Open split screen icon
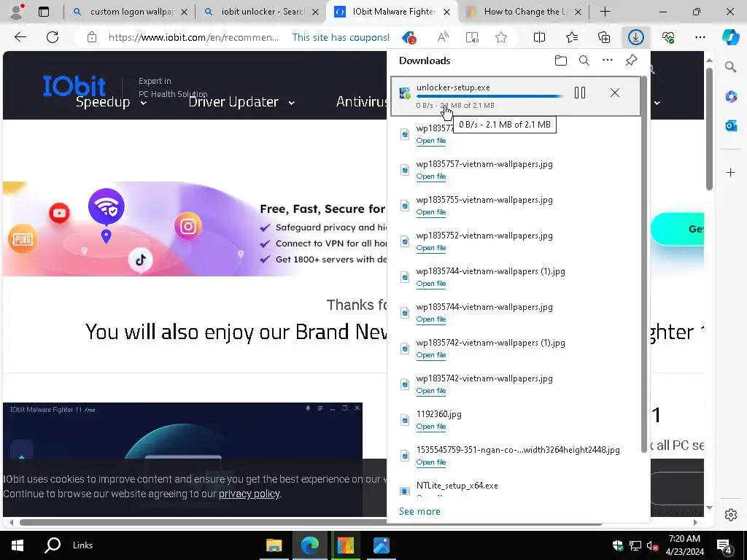Viewport: 747px width, 560px height. (539, 37)
